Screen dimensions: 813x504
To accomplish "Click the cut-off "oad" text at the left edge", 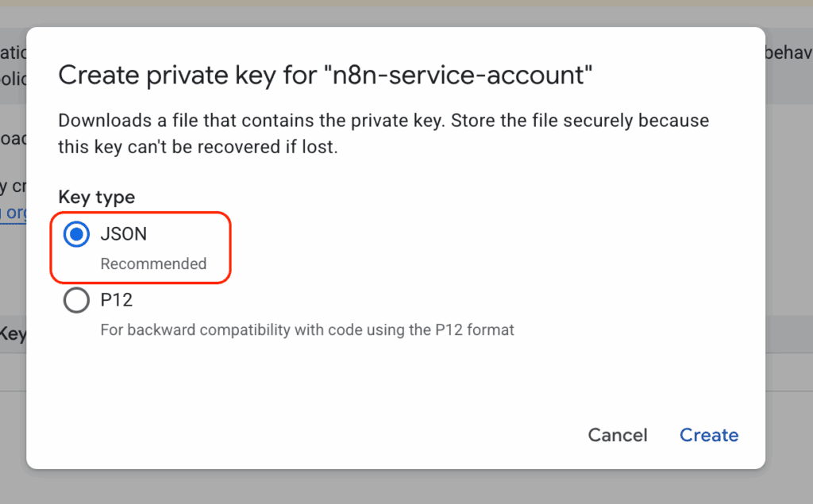I will (x=13, y=138).
